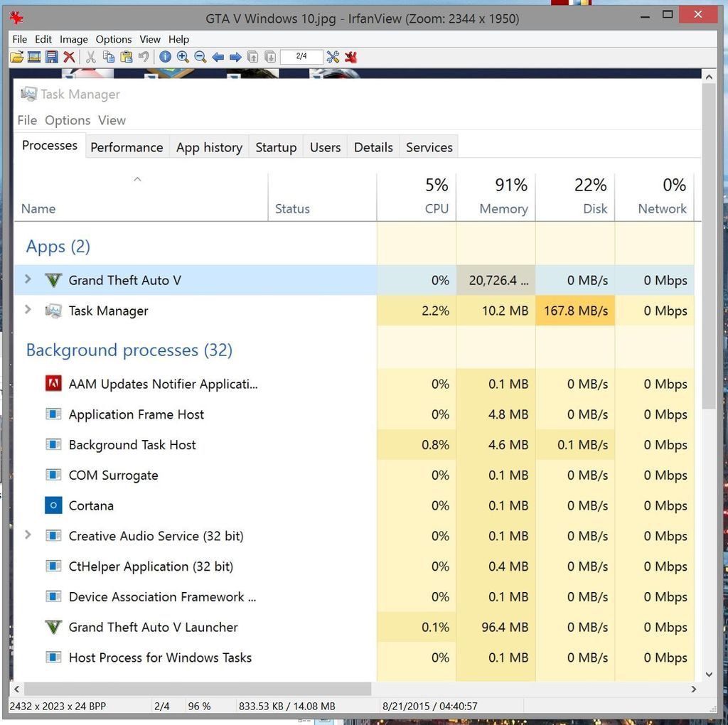
Task: Sort by Status column header
Action: (x=322, y=197)
